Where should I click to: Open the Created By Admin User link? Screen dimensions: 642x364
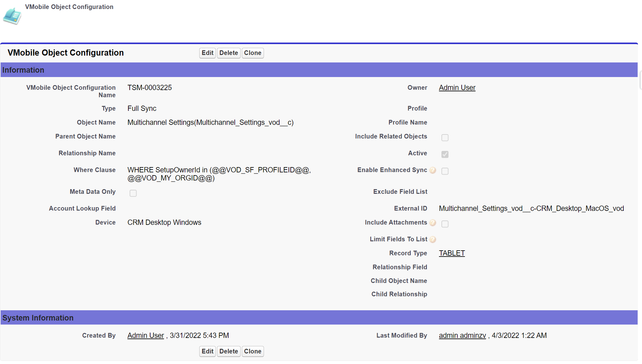(145, 336)
